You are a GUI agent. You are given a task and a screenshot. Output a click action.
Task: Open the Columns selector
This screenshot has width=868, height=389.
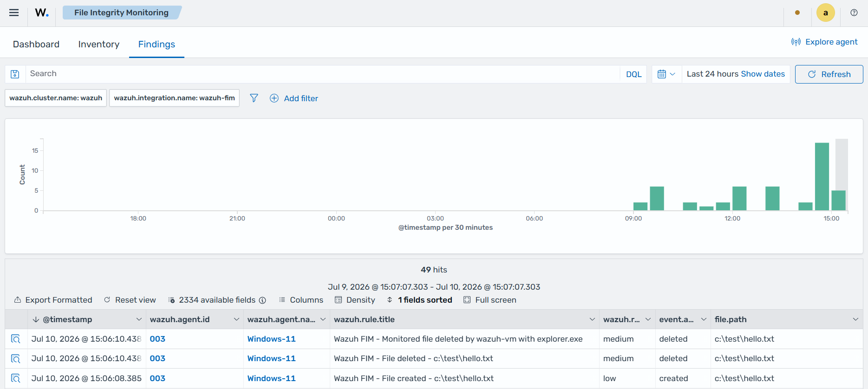tap(301, 300)
